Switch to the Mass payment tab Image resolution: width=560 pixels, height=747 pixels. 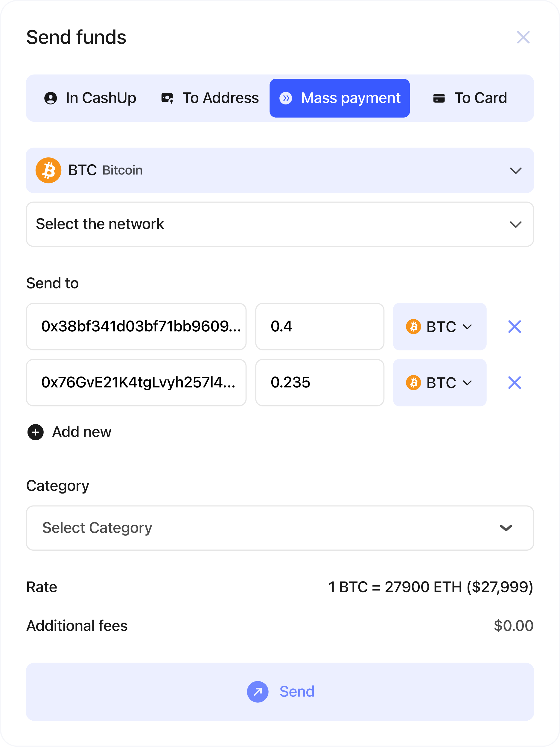(340, 98)
